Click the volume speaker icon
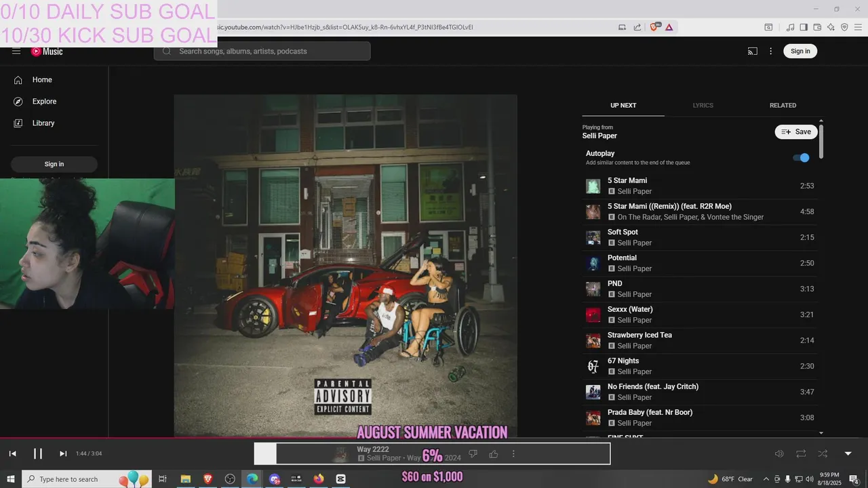Image resolution: width=868 pixels, height=488 pixels. pos(779,453)
